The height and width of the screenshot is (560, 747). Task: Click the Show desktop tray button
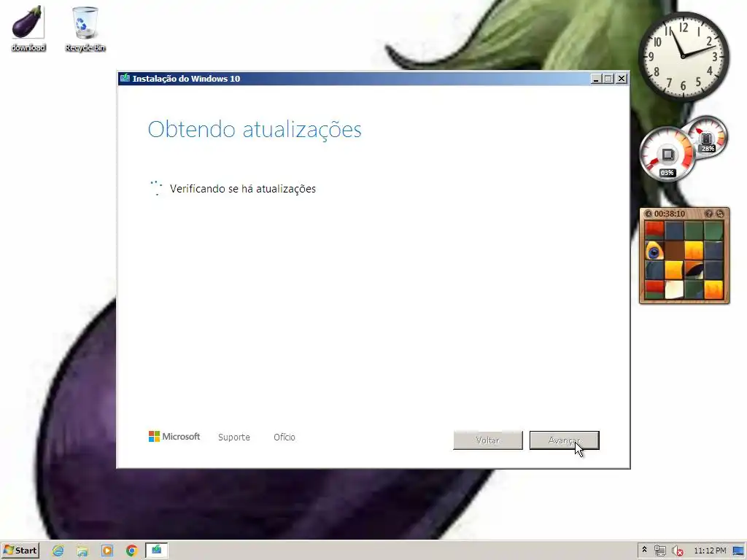(x=738, y=551)
